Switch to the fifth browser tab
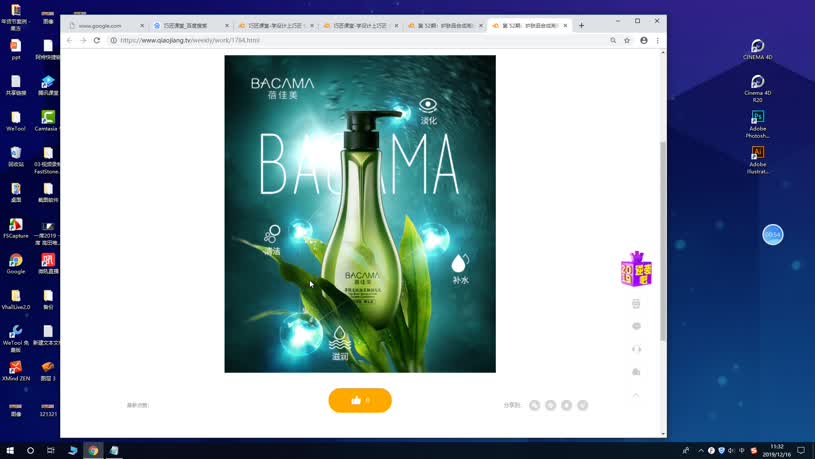 pos(444,25)
